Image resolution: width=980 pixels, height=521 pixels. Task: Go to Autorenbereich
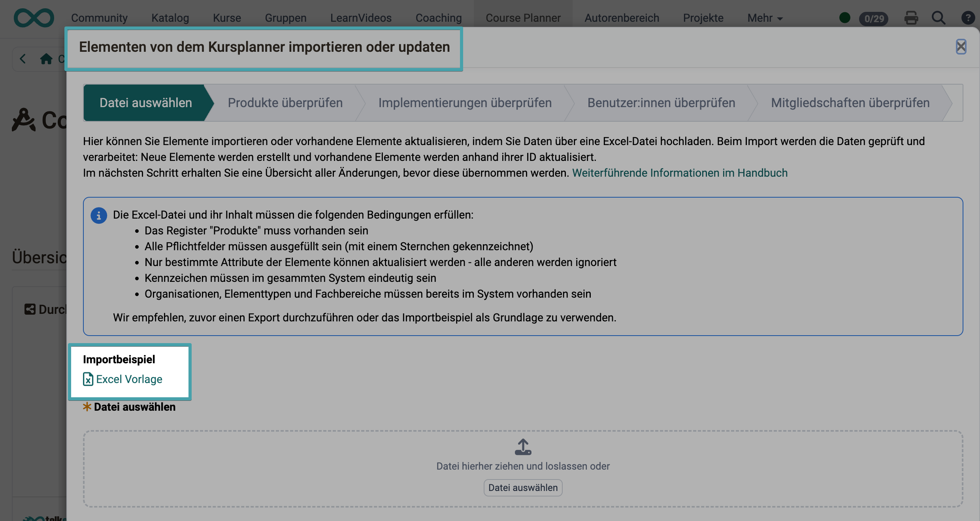622,18
